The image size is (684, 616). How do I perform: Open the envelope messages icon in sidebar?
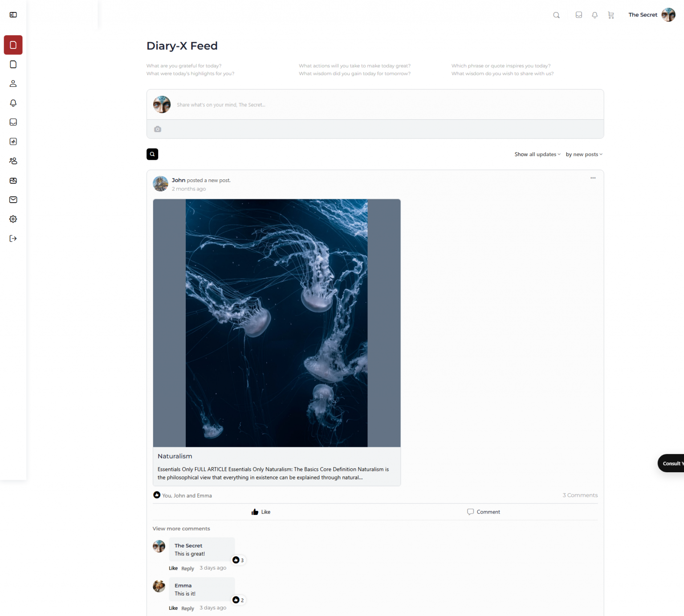pyautogui.click(x=13, y=200)
